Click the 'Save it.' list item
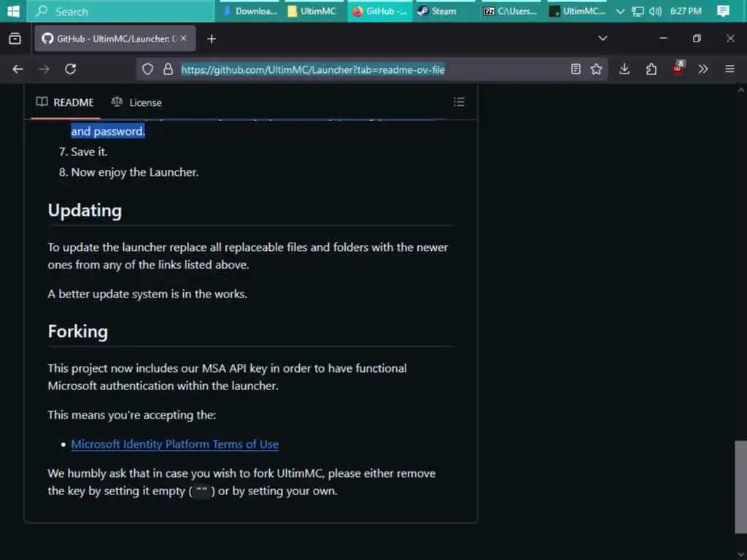This screenshot has width=747, height=560. coord(89,152)
